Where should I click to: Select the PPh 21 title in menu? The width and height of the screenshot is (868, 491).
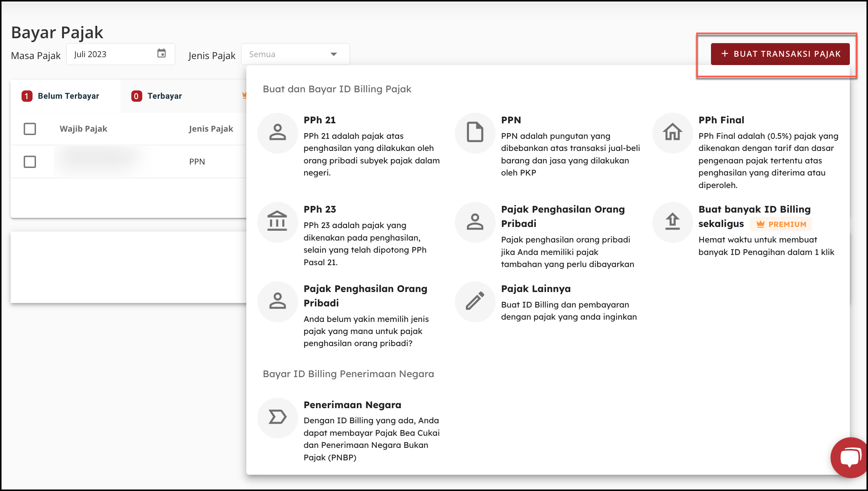(x=320, y=120)
